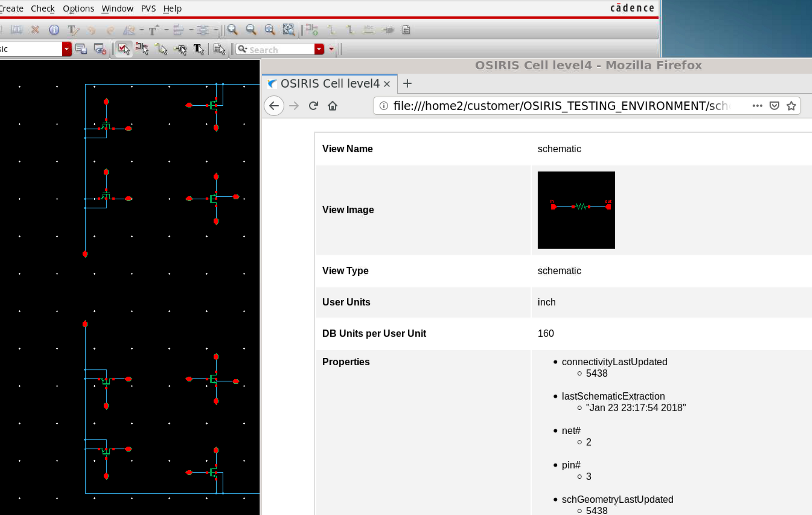
Task: Click the "Jan 23 23:17:54 2018" value
Action: pyautogui.click(x=636, y=408)
